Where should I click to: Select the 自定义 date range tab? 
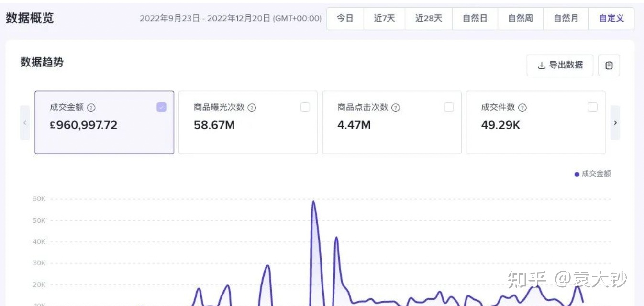click(611, 19)
